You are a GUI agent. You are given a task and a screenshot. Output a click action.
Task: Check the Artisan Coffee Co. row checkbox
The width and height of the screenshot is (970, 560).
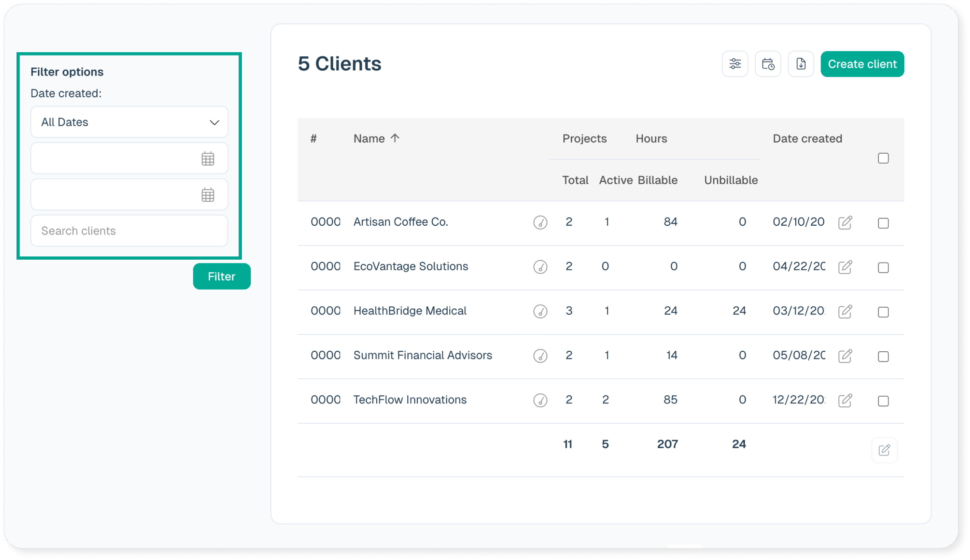883,223
